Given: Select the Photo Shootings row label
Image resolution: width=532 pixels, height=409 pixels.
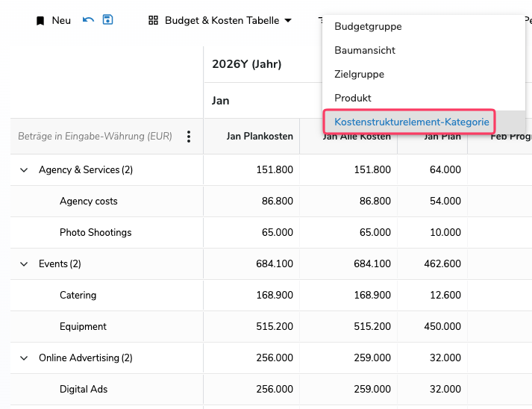Looking at the screenshot, I should (96, 232).
